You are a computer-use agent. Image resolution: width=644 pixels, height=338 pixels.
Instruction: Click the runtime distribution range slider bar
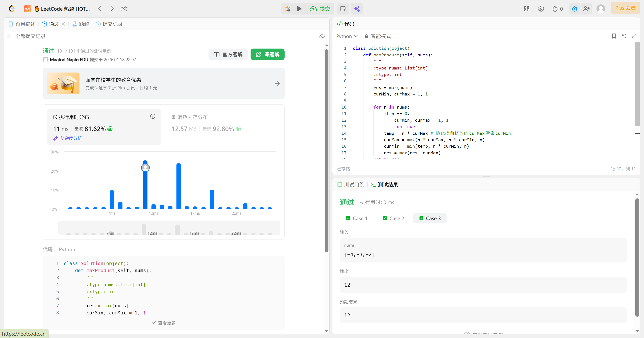tap(169, 228)
